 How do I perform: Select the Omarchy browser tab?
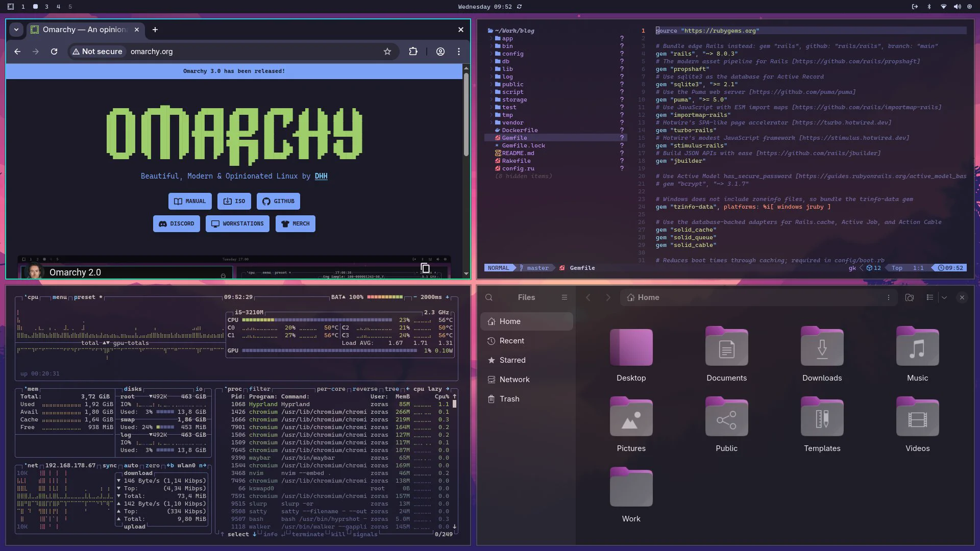point(85,30)
